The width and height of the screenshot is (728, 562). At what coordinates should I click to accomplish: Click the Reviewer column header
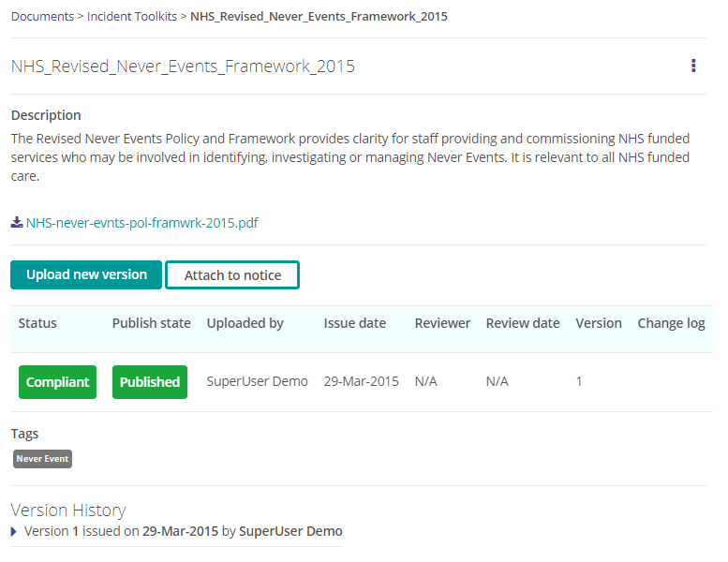coord(442,323)
